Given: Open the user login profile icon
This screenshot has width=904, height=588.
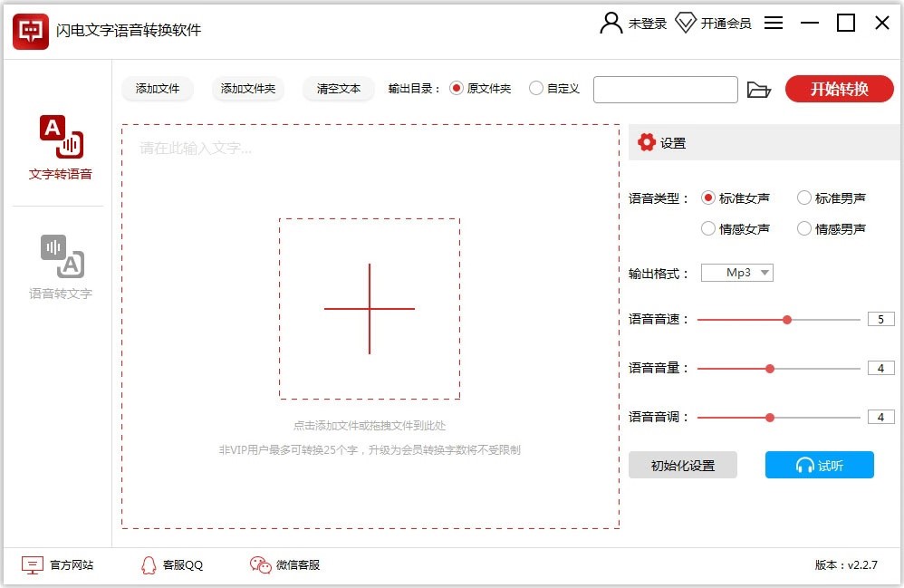Looking at the screenshot, I should (x=611, y=23).
